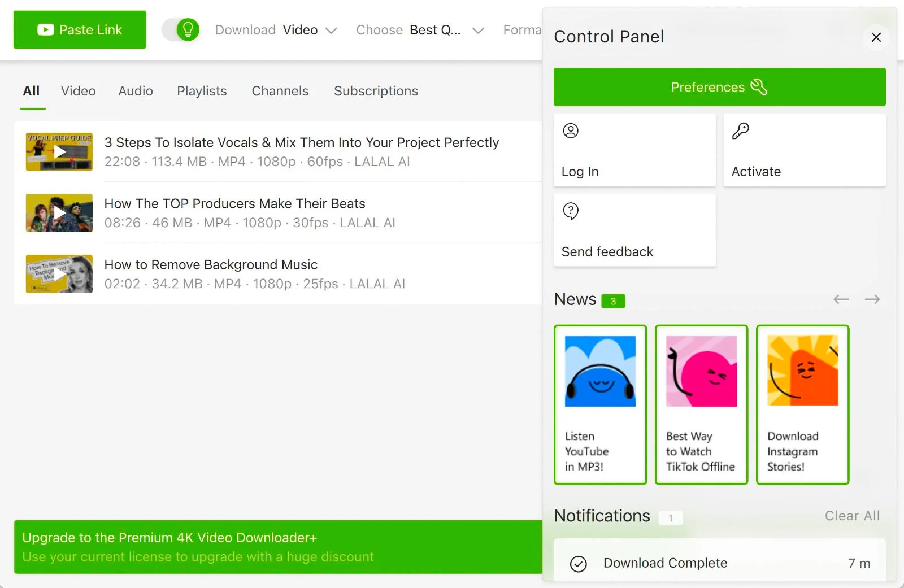Click the Paste Link button
Screen dimensions: 904x588
point(80,29)
